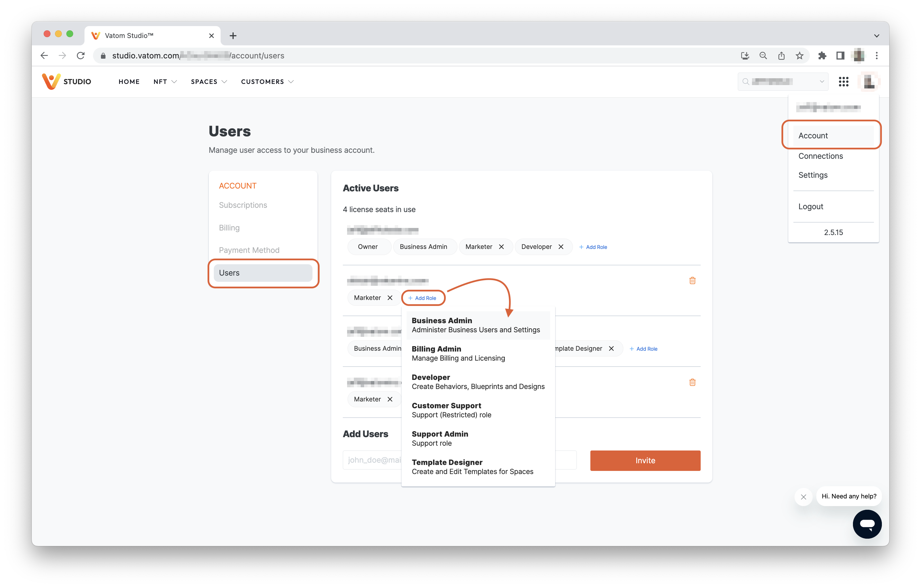Viewport: 921px width, 588px height.
Task: Open a new browser tab
Action: click(233, 35)
